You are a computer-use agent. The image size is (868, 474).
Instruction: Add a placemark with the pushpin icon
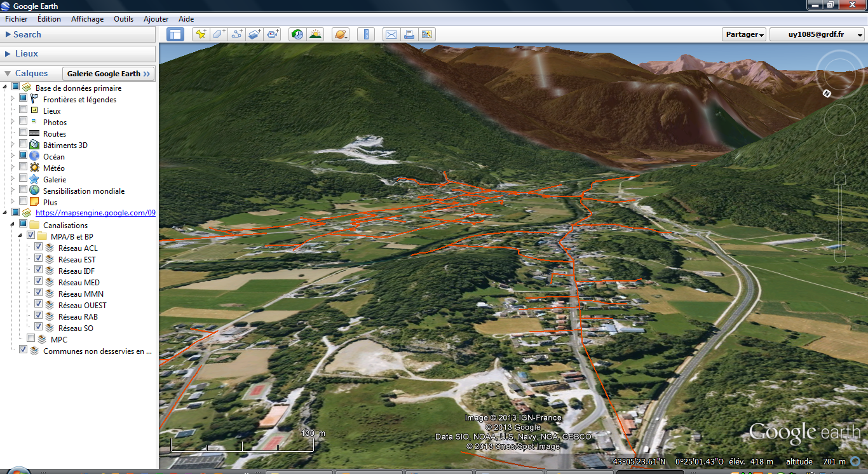pos(201,34)
